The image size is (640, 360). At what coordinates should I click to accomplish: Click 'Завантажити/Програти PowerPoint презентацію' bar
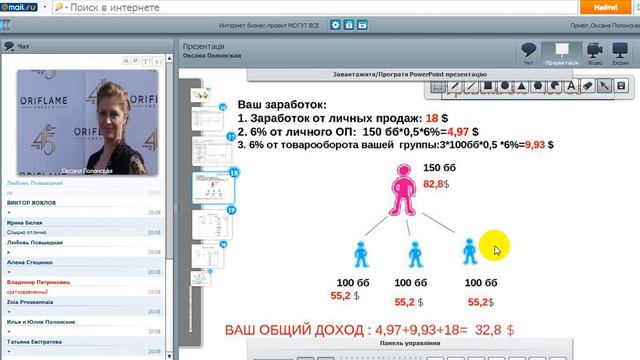[x=409, y=75]
